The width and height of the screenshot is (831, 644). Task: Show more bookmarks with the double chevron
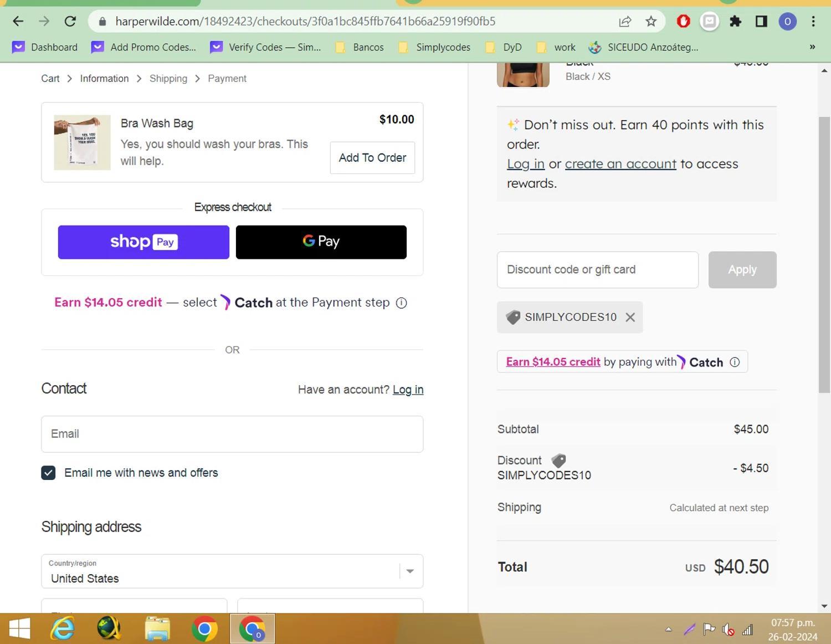(812, 47)
